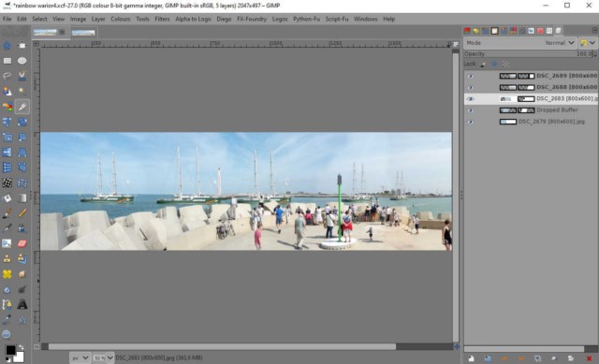Hide the Dropped Buffer layer
Viewport: 599px width, 364px height.
tap(470, 110)
